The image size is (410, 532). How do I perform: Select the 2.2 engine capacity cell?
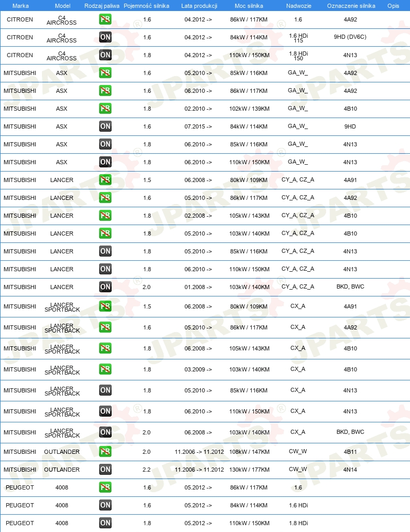coord(146,470)
